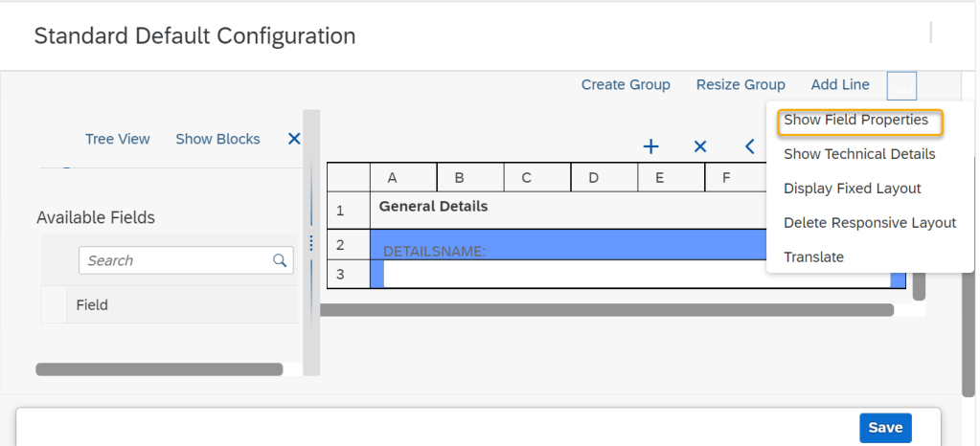Screen dimensions: 980x446
Task: Close the Available Fields side panel
Action: tap(294, 139)
